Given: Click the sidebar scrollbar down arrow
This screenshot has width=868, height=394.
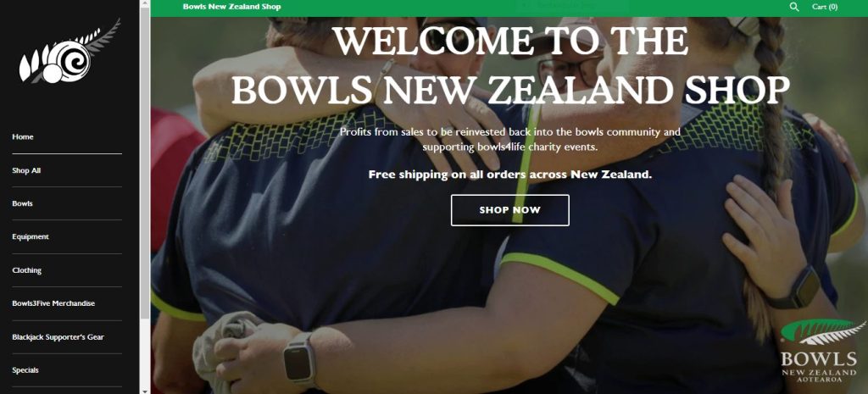Looking at the screenshot, I should point(145,390).
